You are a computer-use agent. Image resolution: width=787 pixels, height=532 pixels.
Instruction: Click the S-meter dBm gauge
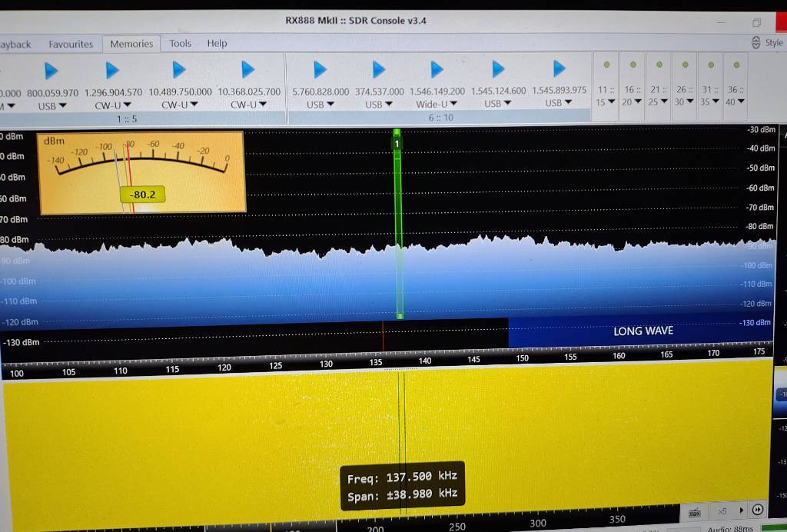142,171
